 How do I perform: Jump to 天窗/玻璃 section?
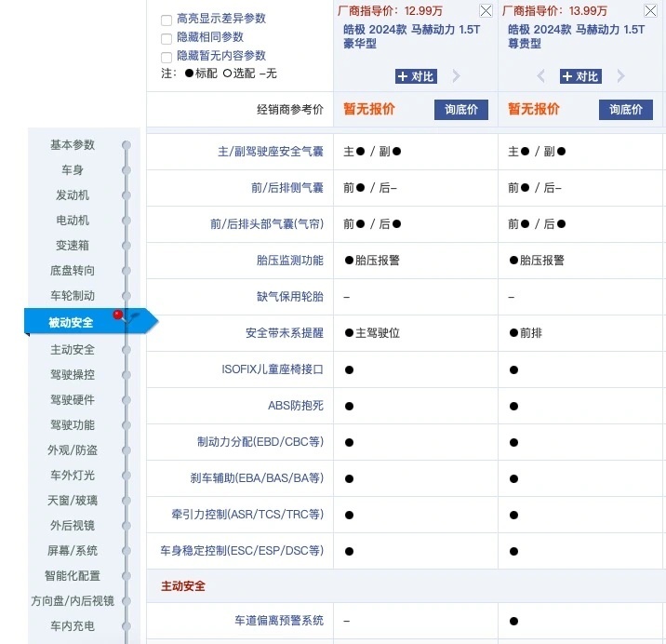(73, 501)
